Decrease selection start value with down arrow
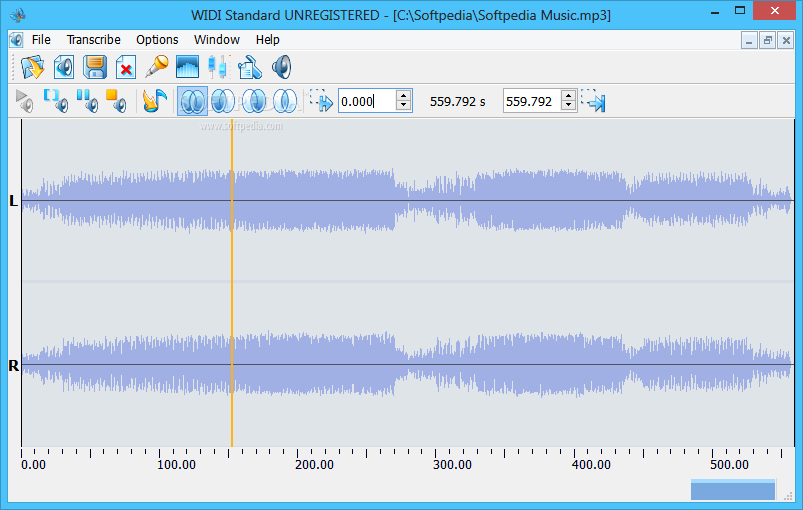The height and width of the screenshot is (510, 803). click(x=404, y=106)
